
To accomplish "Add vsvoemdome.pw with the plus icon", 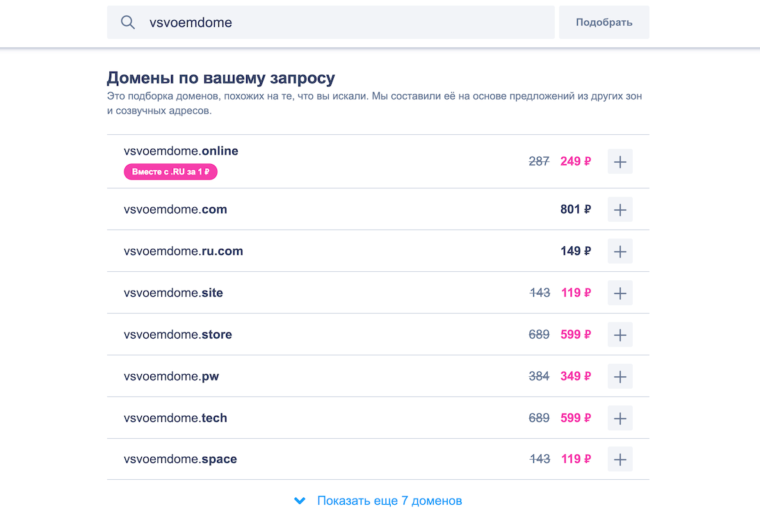I will coord(620,376).
